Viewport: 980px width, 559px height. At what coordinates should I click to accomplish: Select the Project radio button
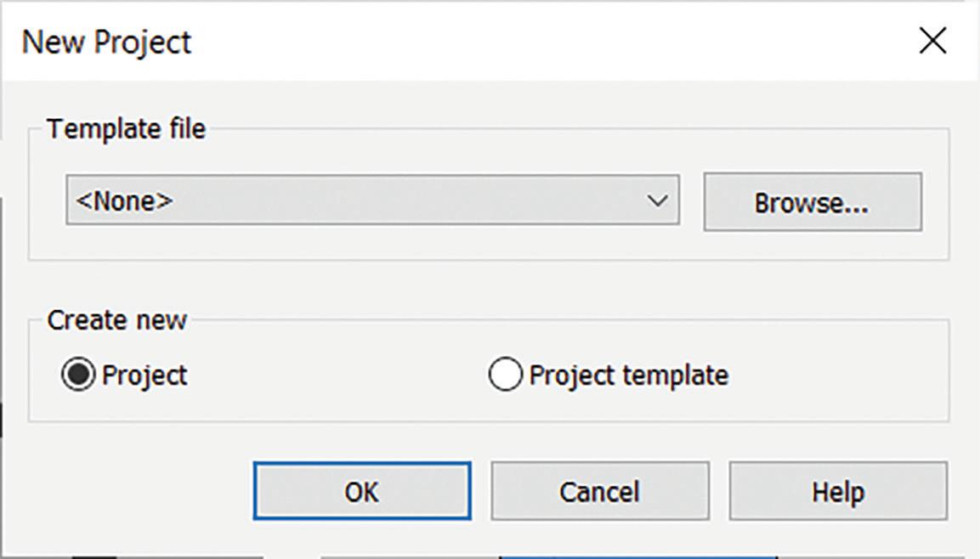tap(78, 375)
